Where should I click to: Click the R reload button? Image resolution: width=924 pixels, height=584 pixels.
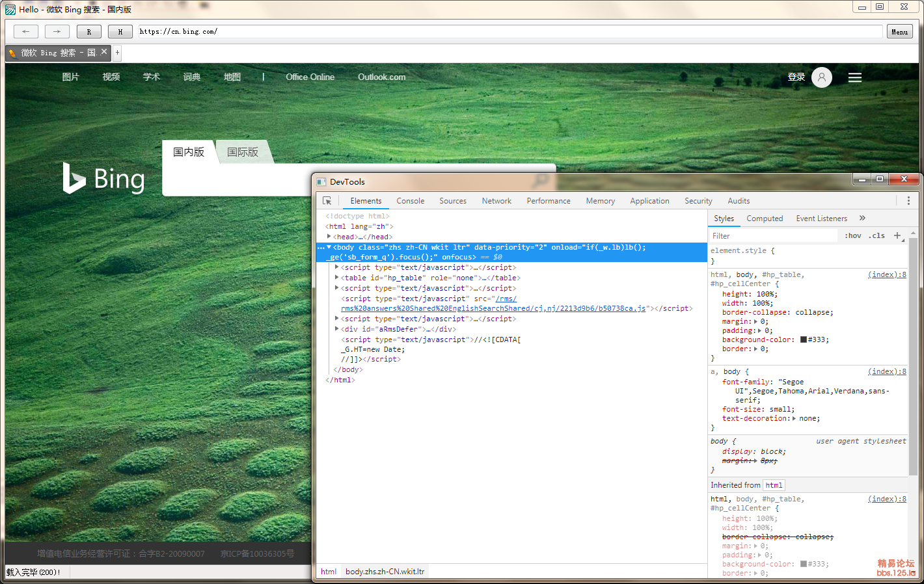88,31
